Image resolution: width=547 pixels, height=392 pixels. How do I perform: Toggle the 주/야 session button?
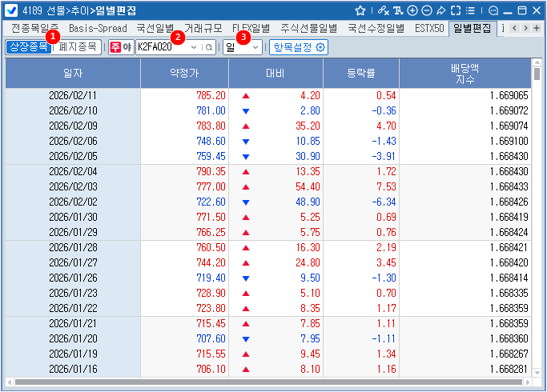121,47
